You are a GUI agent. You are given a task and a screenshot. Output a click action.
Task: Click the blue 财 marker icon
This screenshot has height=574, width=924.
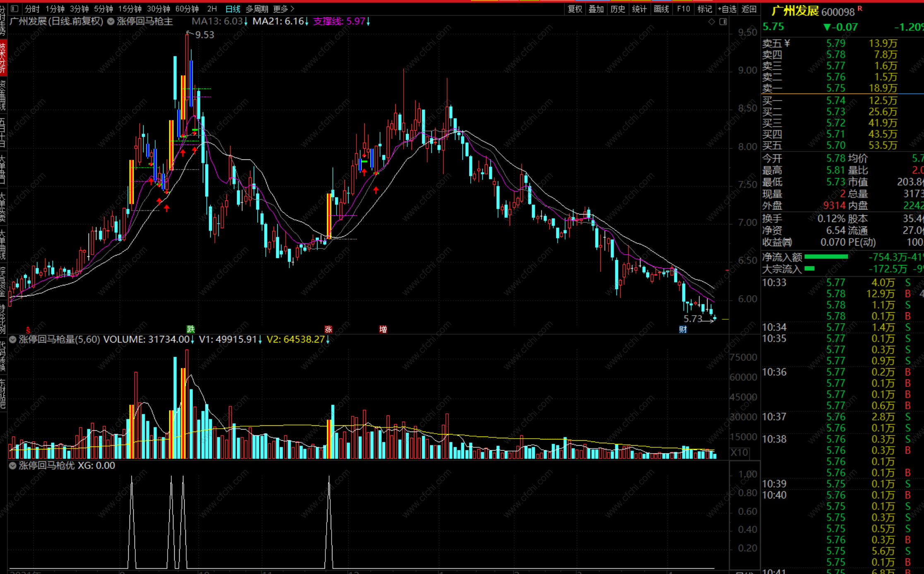tap(683, 329)
